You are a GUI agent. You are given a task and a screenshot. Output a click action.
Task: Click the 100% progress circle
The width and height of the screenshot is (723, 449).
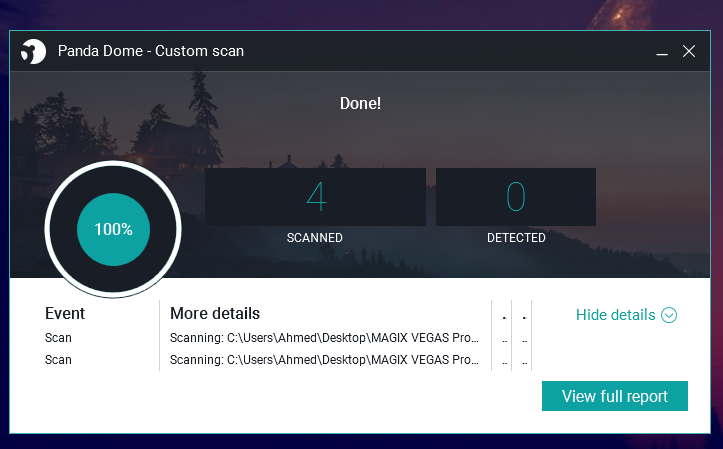(x=113, y=229)
